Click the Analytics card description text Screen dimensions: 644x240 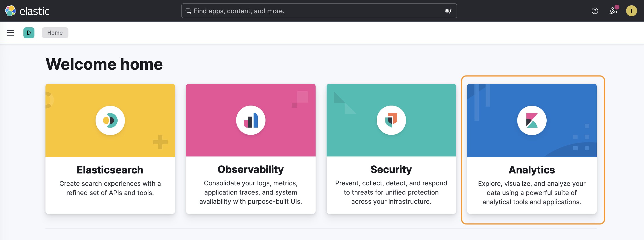tap(531, 193)
